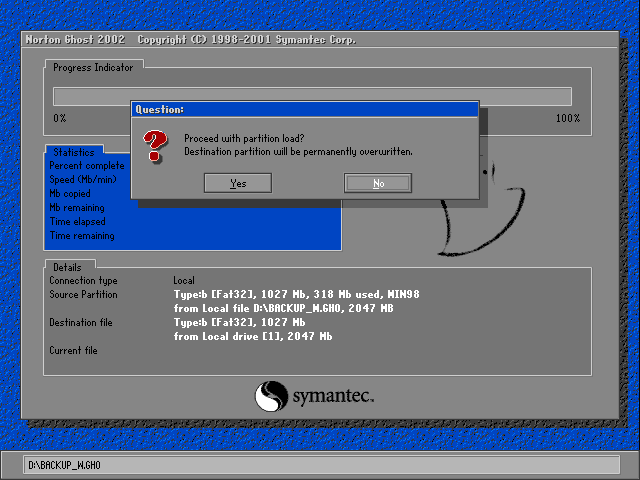This screenshot has height=480, width=640.
Task: Cancel partition load with No button
Action: pos(378,183)
